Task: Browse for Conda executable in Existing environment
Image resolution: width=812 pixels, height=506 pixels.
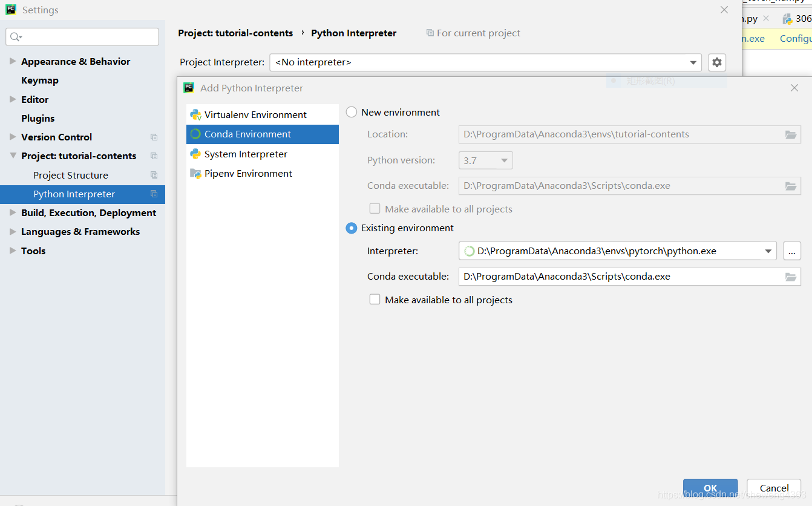Action: tap(791, 277)
